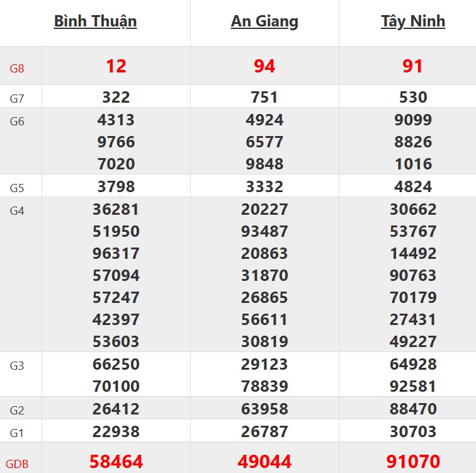The image size is (476, 473).
Task: Select the G6 prize label
Action: pyautogui.click(x=17, y=121)
